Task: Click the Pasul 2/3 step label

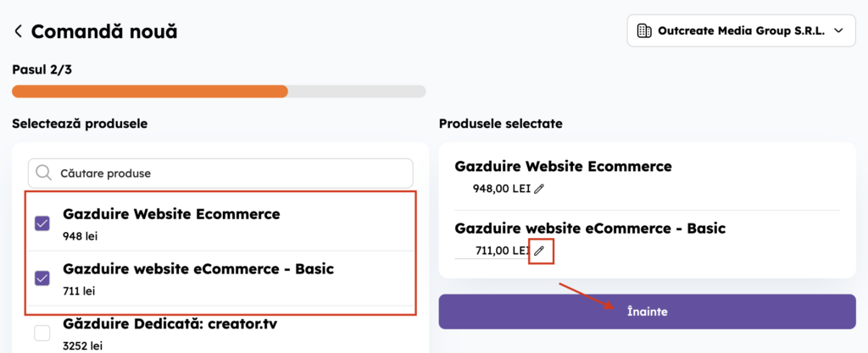Action: pyautogui.click(x=42, y=69)
